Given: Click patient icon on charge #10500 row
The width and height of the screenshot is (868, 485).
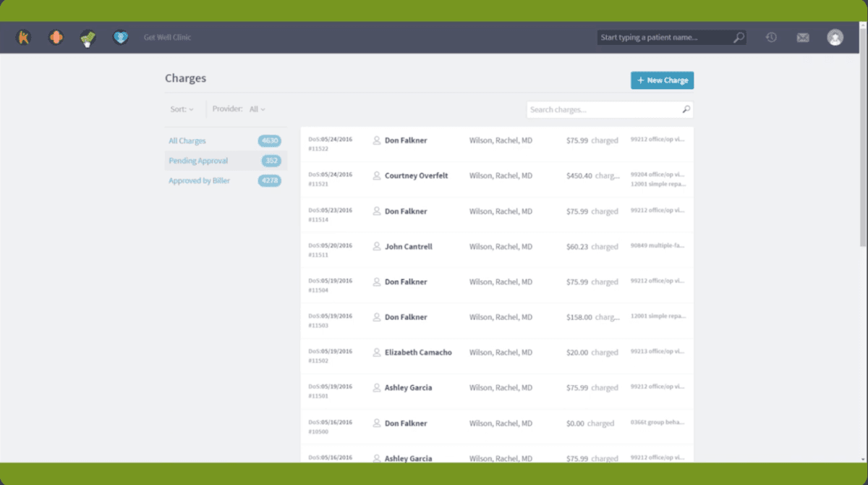Looking at the screenshot, I should (x=377, y=423).
